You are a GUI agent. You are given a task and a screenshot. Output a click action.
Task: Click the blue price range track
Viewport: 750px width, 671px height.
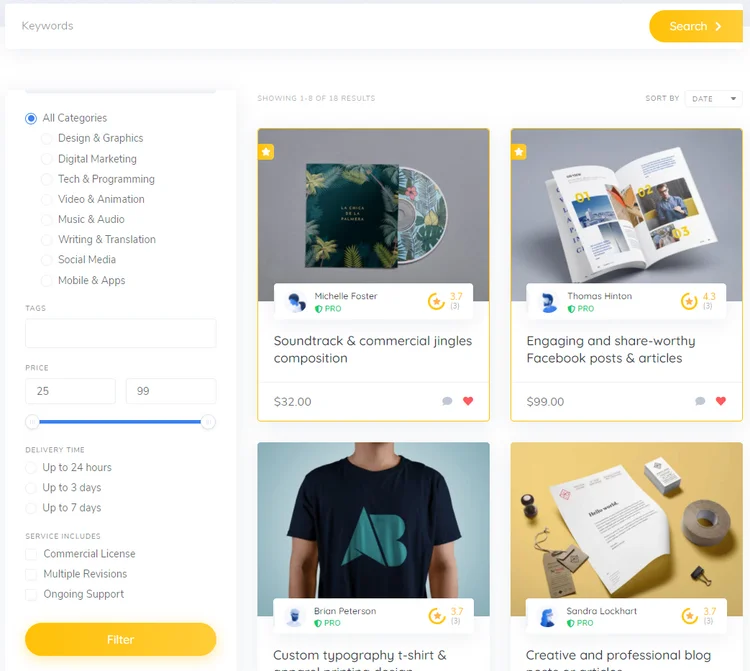click(x=120, y=422)
